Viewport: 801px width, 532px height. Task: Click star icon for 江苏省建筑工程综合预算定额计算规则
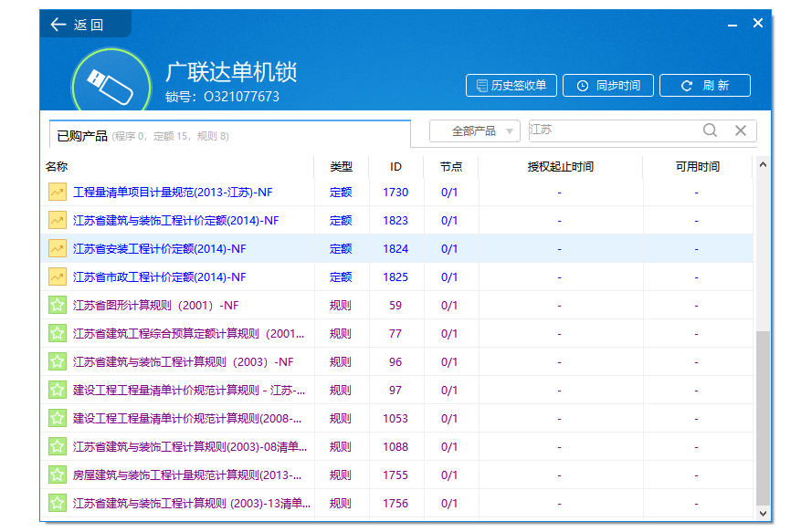point(58,333)
